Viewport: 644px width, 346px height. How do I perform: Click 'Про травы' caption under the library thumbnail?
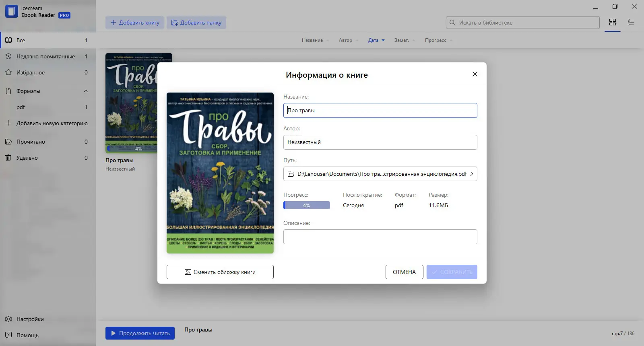click(x=120, y=160)
